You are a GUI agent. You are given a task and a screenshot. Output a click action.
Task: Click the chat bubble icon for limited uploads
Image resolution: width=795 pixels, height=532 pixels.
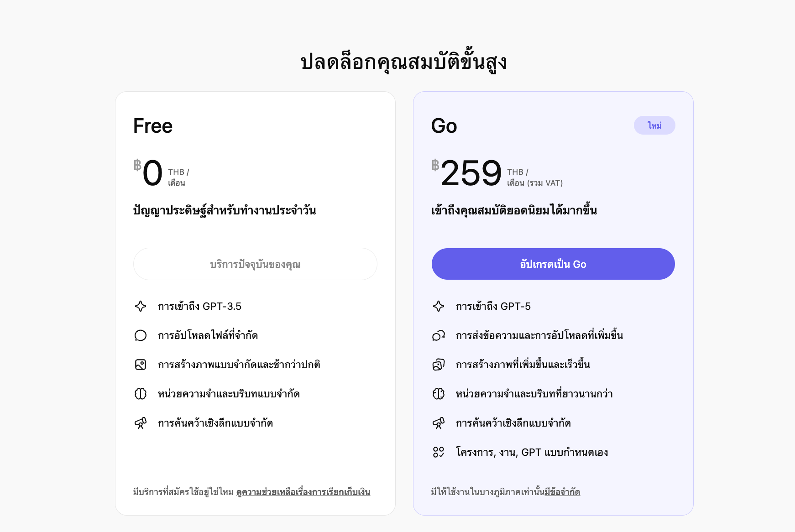(x=141, y=335)
